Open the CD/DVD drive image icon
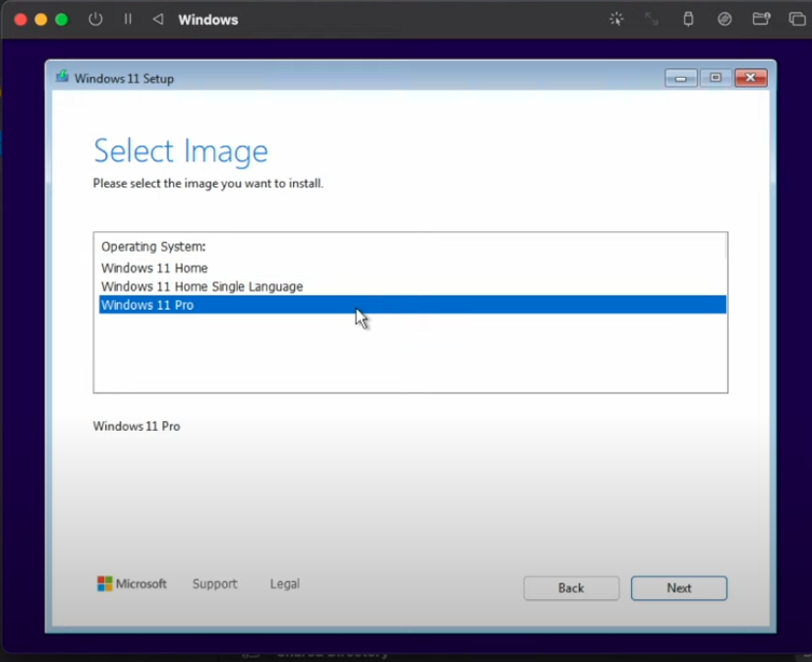 (x=725, y=19)
